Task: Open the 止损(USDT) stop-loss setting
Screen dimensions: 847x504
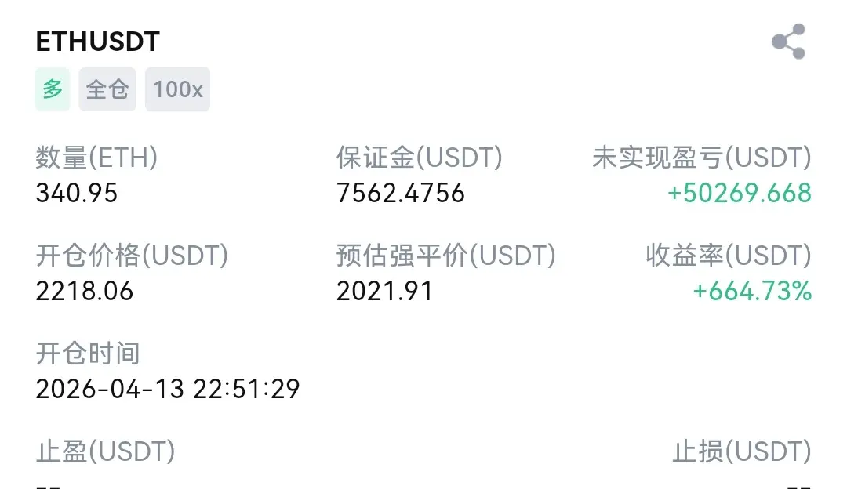Action: click(741, 451)
